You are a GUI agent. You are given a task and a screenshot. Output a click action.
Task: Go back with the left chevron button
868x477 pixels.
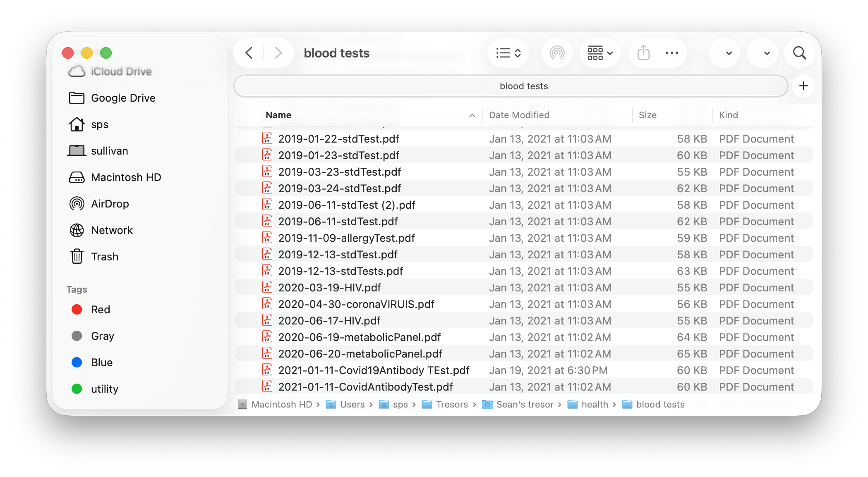tap(249, 53)
